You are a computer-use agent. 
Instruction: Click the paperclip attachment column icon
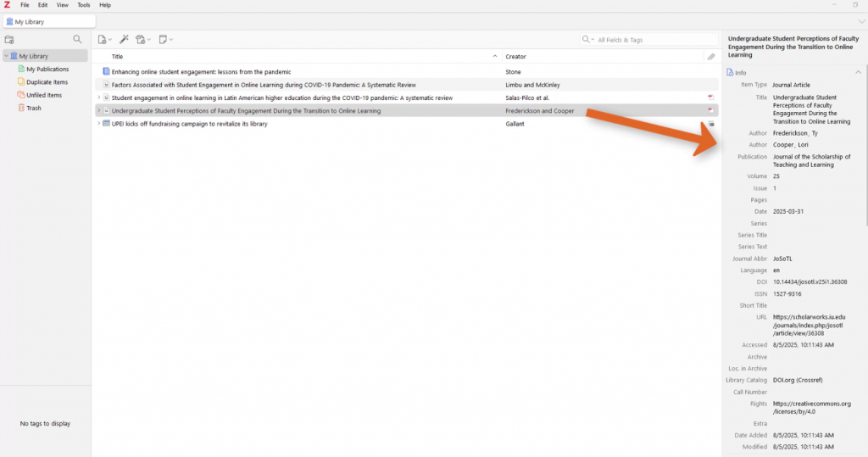click(711, 57)
